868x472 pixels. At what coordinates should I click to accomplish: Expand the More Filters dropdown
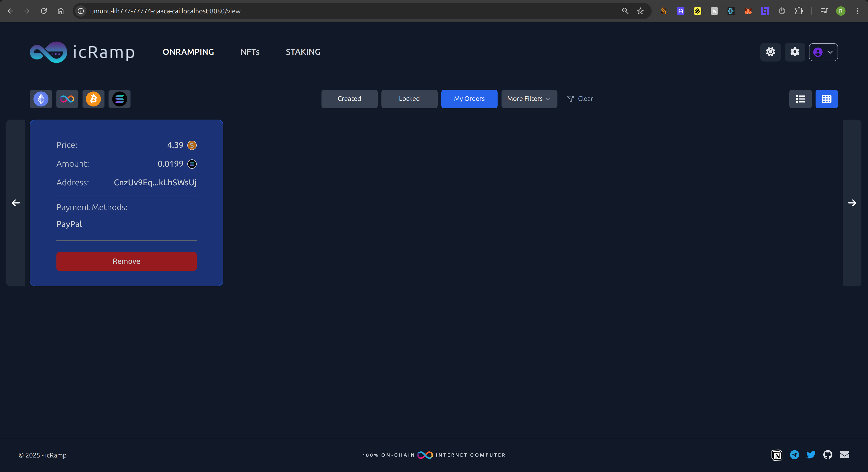(529, 99)
